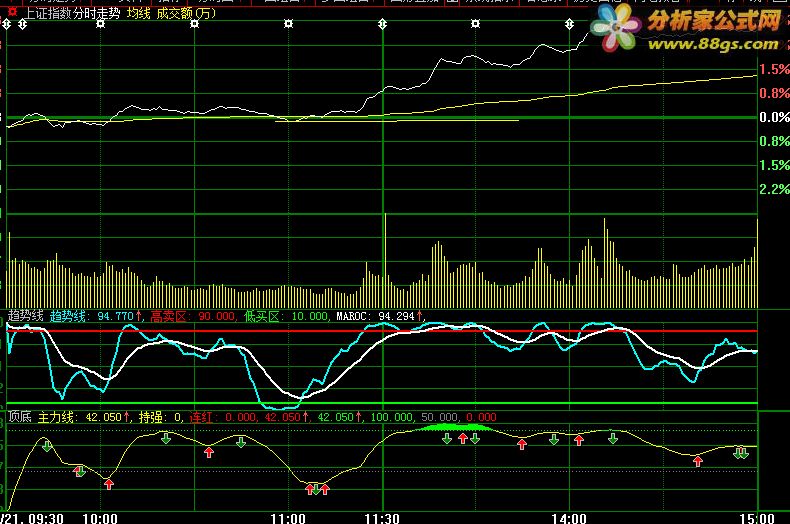Open the info marker above the 10:00 gridline
790x524 pixels.
pyautogui.click(x=100, y=24)
